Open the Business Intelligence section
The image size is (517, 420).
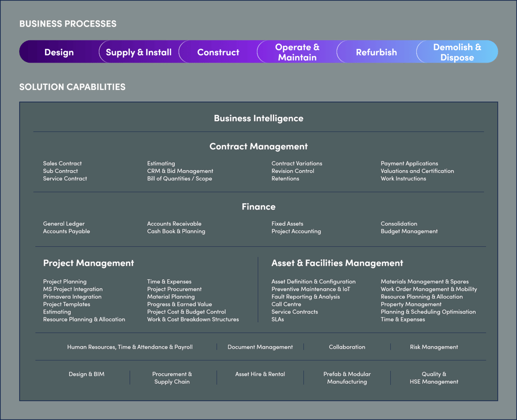(258, 118)
